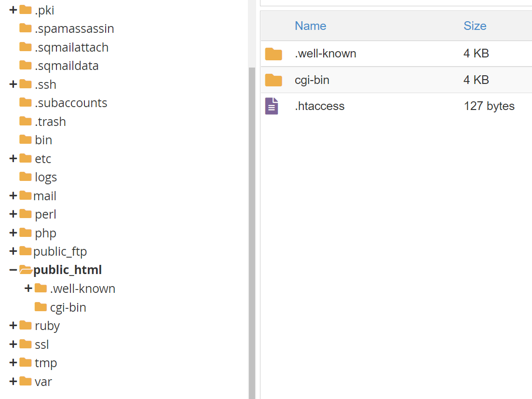Screen dimensions: 532x399
Task: Expand the public_ftp folder
Action: [13, 251]
